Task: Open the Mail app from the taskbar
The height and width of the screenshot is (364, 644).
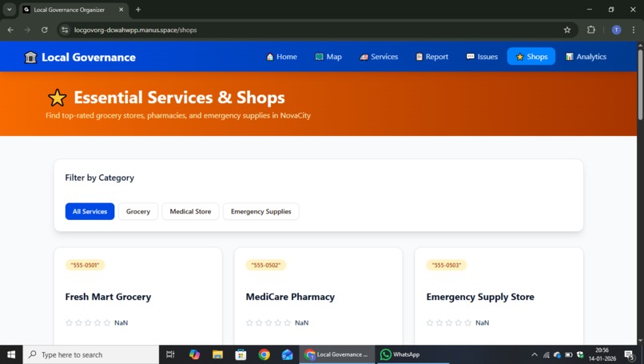Action: tap(287, 354)
